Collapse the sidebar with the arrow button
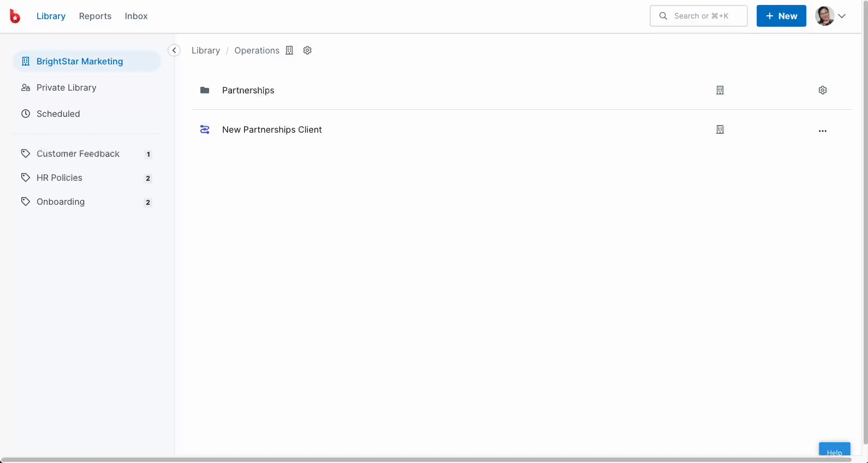The height and width of the screenshot is (463, 868). pyautogui.click(x=174, y=50)
